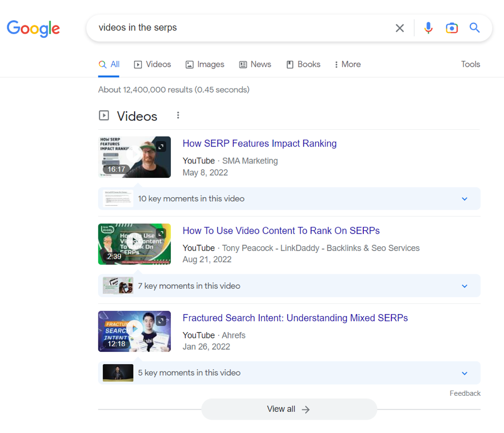Viewport: 504px width, 433px height.
Task: Switch to the Images tab
Action: (x=205, y=64)
